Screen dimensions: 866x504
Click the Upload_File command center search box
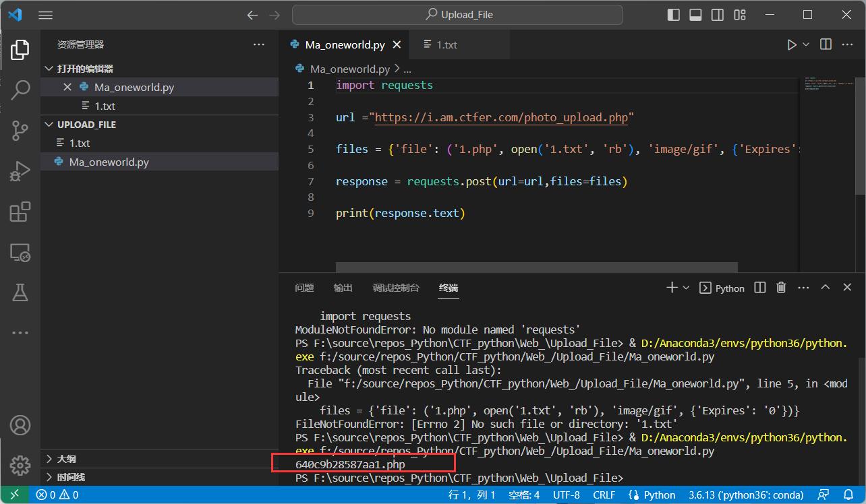click(x=457, y=15)
